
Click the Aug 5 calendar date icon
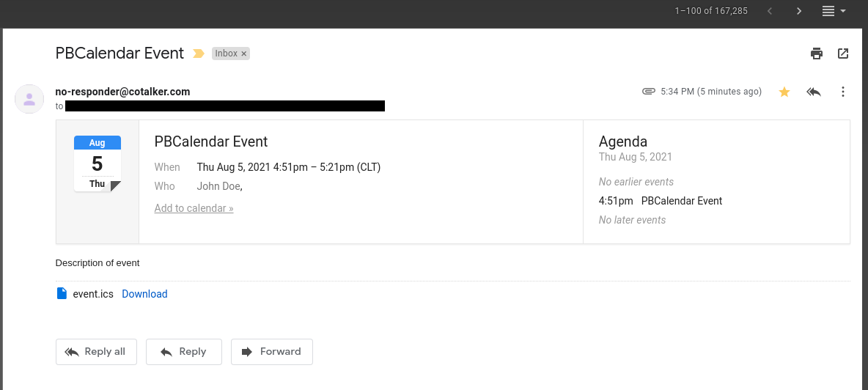(x=98, y=163)
